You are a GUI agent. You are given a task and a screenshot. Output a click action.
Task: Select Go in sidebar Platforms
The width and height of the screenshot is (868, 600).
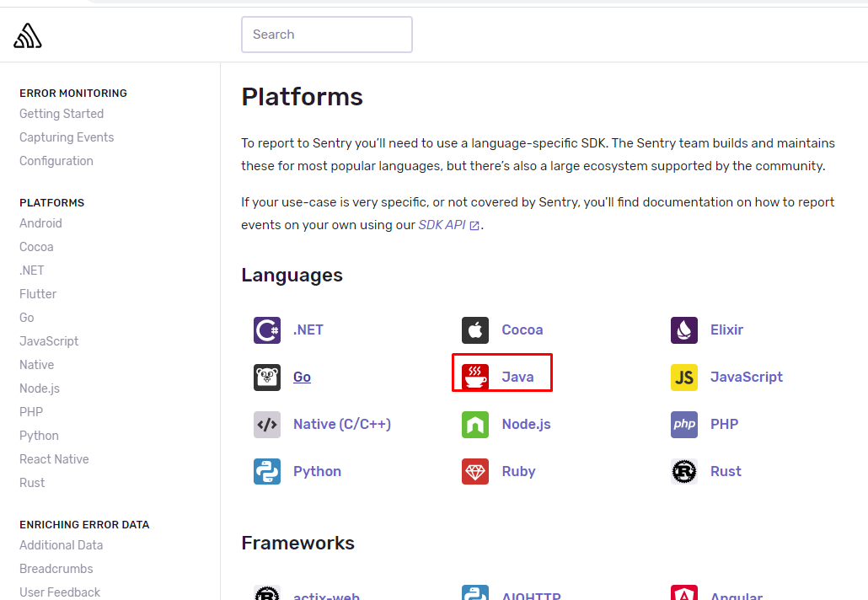[x=27, y=318]
